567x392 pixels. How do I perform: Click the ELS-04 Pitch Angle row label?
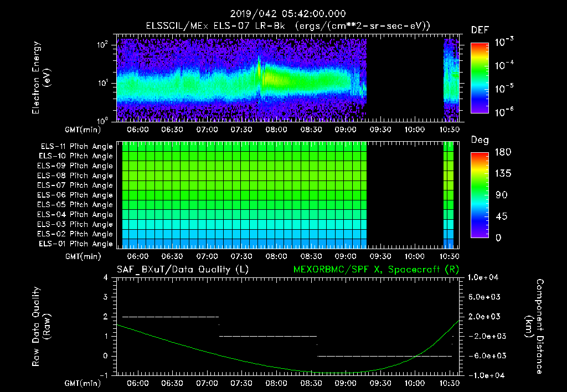tap(75, 214)
